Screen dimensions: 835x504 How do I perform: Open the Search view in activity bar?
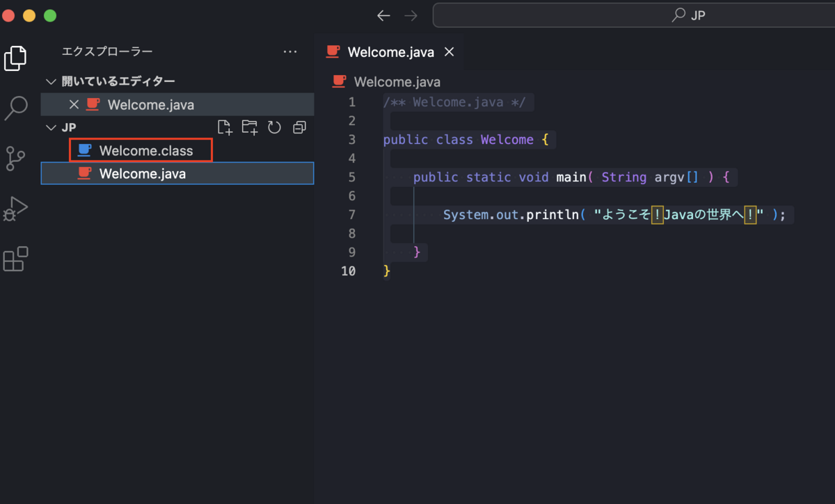point(15,108)
